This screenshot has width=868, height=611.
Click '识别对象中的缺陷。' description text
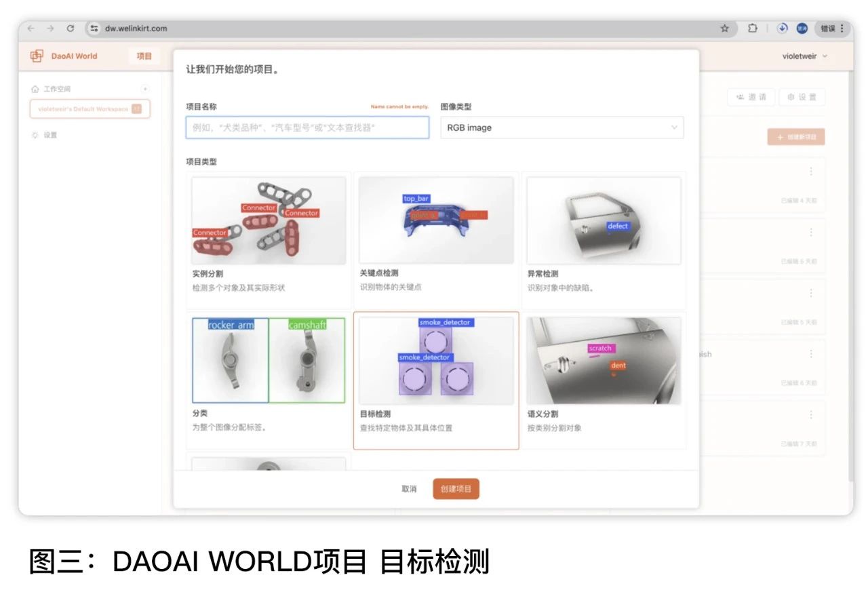pyautogui.click(x=561, y=288)
